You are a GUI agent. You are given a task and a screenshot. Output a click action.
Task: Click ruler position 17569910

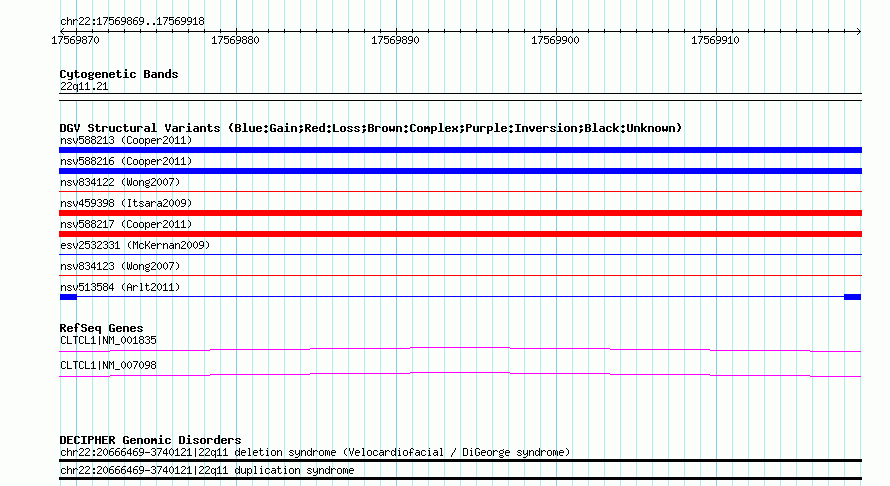(x=715, y=40)
